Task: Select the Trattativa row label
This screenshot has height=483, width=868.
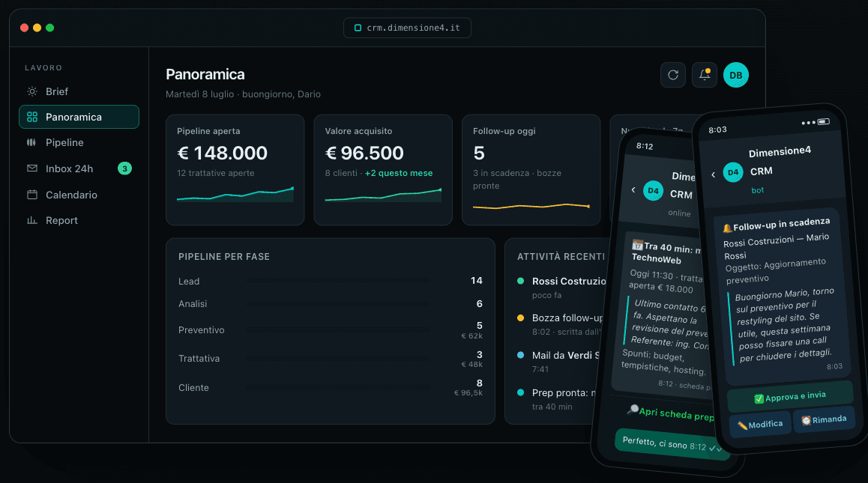Action: [x=199, y=359]
